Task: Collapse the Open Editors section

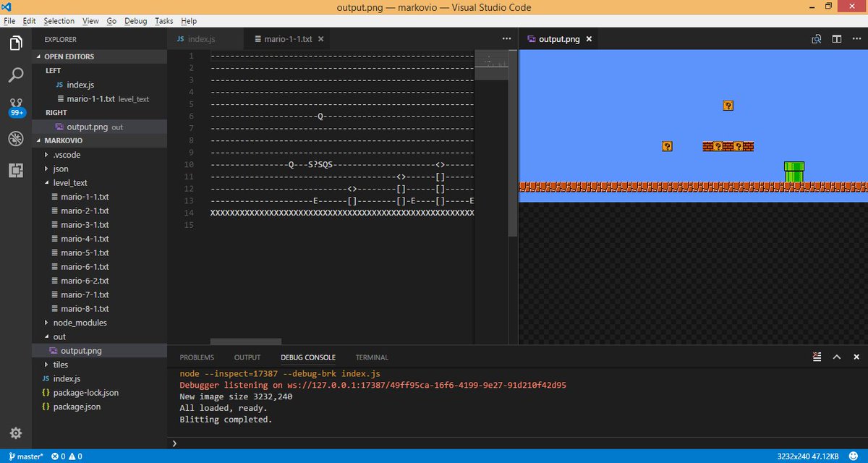Action: pyautogui.click(x=100, y=56)
